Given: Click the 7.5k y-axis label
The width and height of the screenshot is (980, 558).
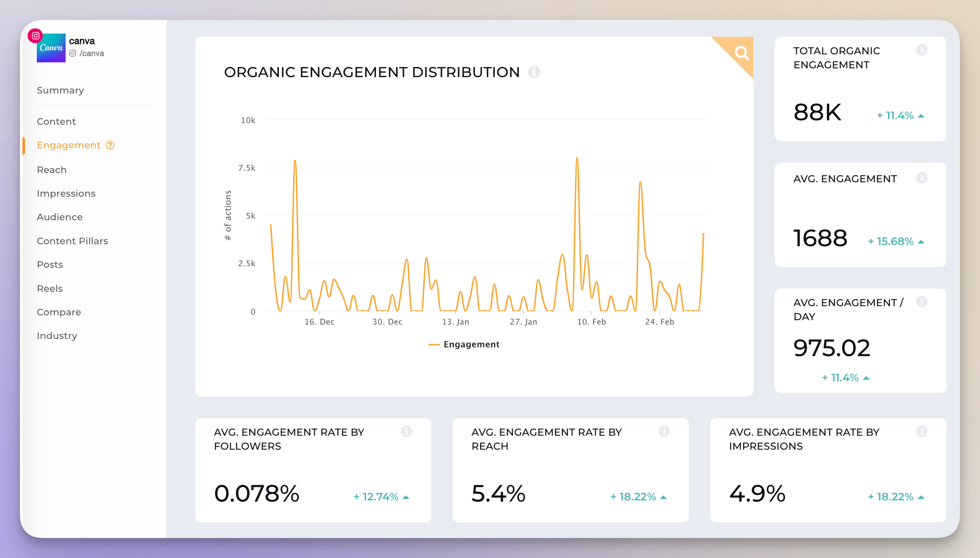Looking at the screenshot, I should point(246,168).
